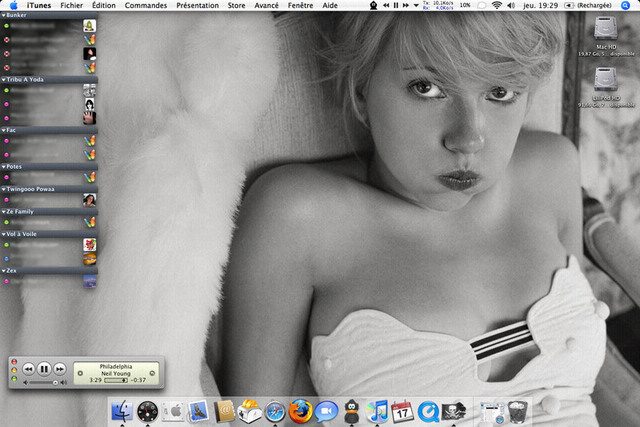The image size is (640, 427).
Task: Launch Firefox from the Dock
Action: 300,411
